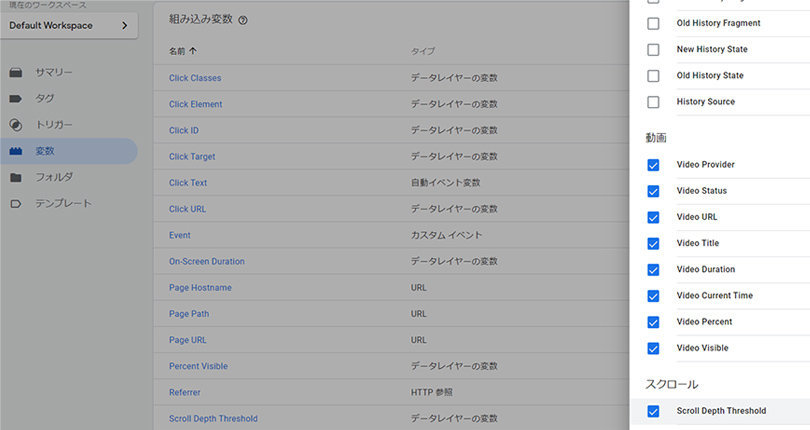Click the 組み込み変数 heading
The width and height of the screenshot is (810, 430).
pos(200,20)
